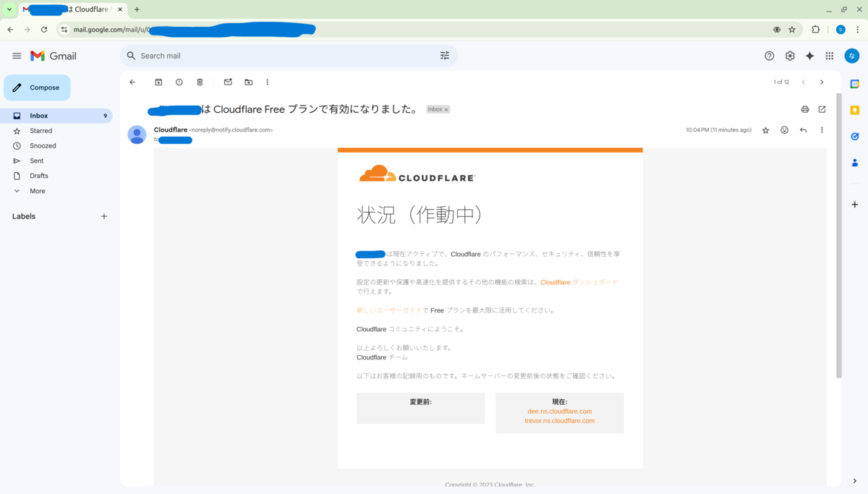
Task: Remove the Inbox label chip
Action: tap(446, 110)
